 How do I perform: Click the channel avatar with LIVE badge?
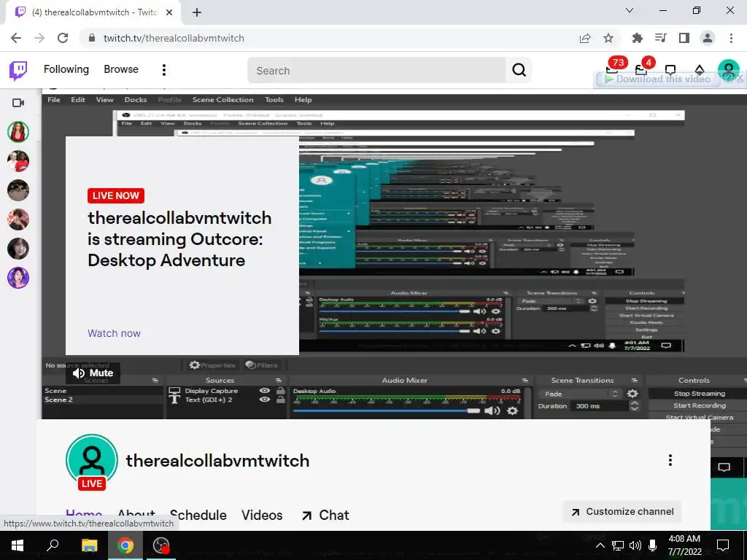[x=92, y=460]
